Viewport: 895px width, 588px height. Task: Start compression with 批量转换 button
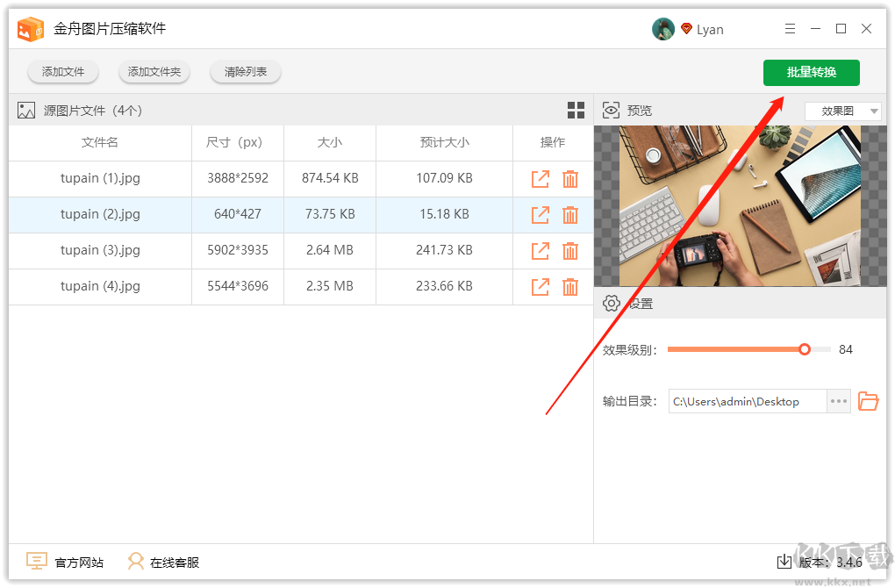pos(811,72)
